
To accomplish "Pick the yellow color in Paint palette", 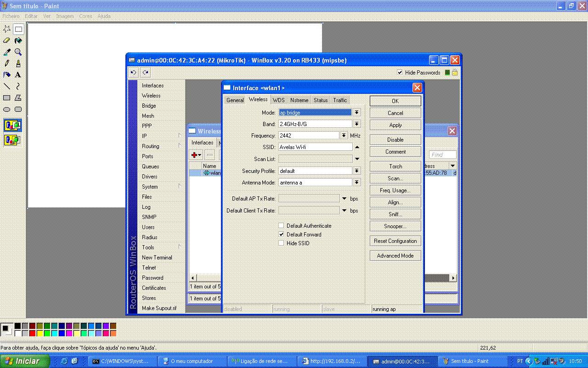I will (x=40, y=333).
